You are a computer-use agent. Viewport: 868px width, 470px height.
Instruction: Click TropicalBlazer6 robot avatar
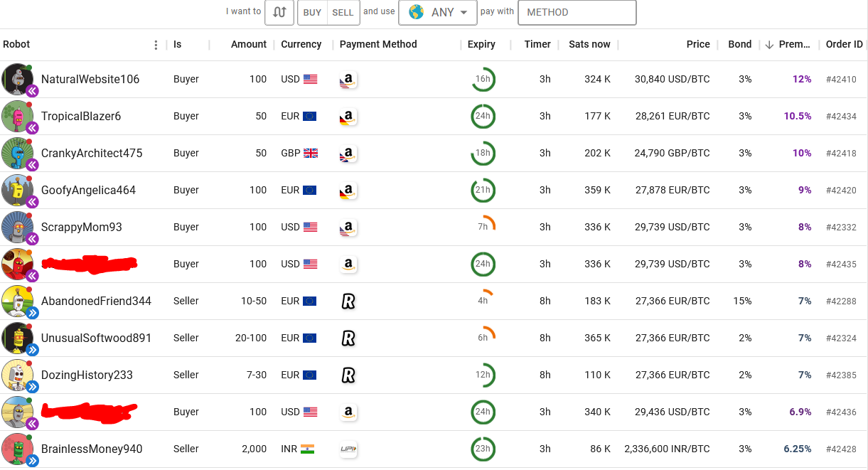click(18, 116)
